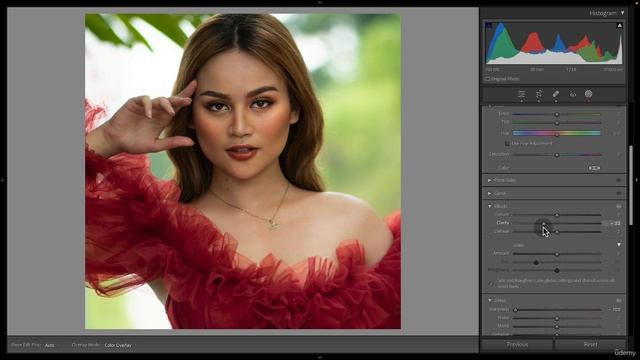Image resolution: width=640 pixels, height=360 pixels.
Task: Click the Tint slider handle
Action: pos(556,123)
